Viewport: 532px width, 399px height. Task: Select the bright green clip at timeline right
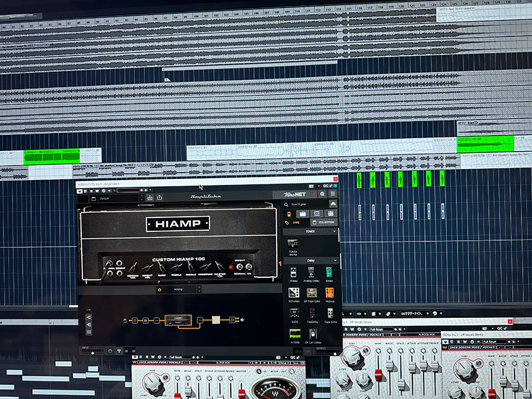coord(485,144)
